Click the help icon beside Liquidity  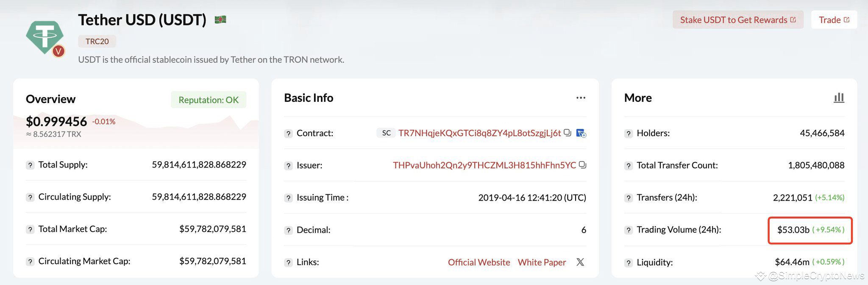[629, 263]
